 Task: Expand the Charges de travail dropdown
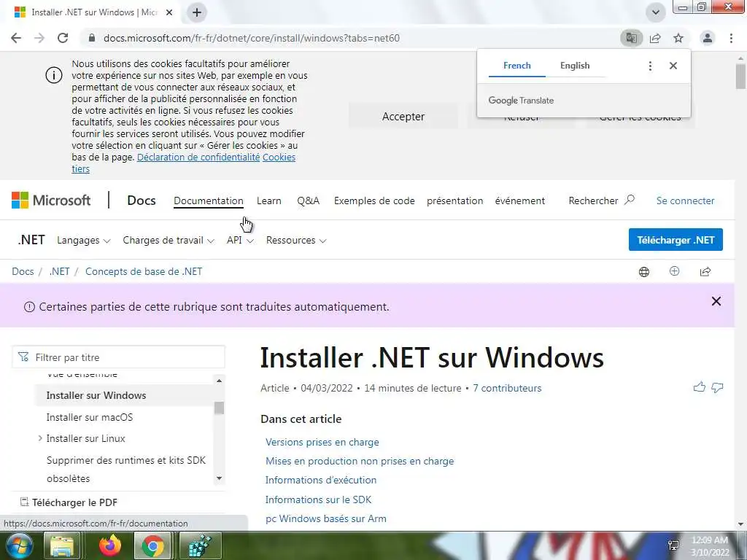169,241
